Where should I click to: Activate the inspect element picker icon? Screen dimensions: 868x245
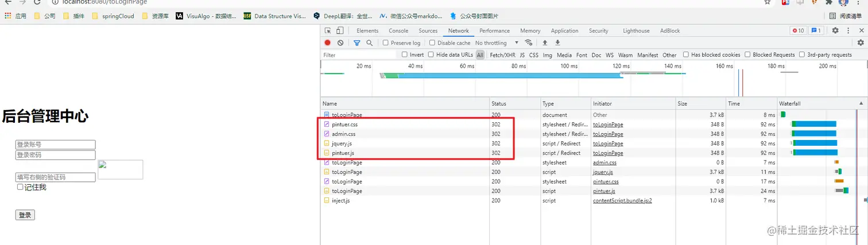coord(328,31)
